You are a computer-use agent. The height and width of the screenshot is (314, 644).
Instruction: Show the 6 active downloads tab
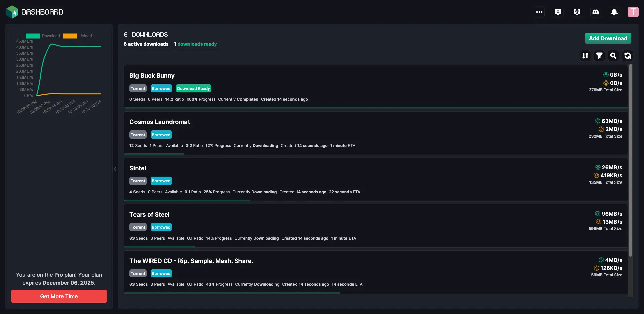pyautogui.click(x=146, y=44)
